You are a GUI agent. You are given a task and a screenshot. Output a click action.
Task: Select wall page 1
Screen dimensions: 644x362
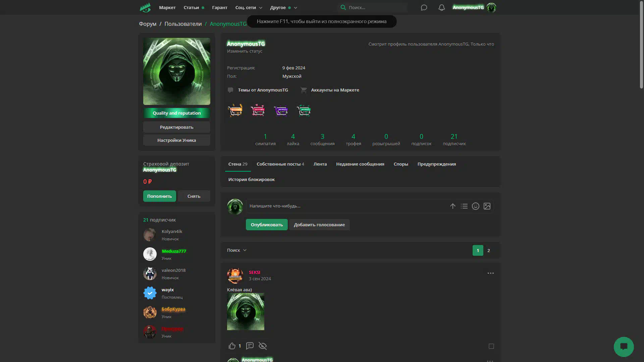[478, 250]
